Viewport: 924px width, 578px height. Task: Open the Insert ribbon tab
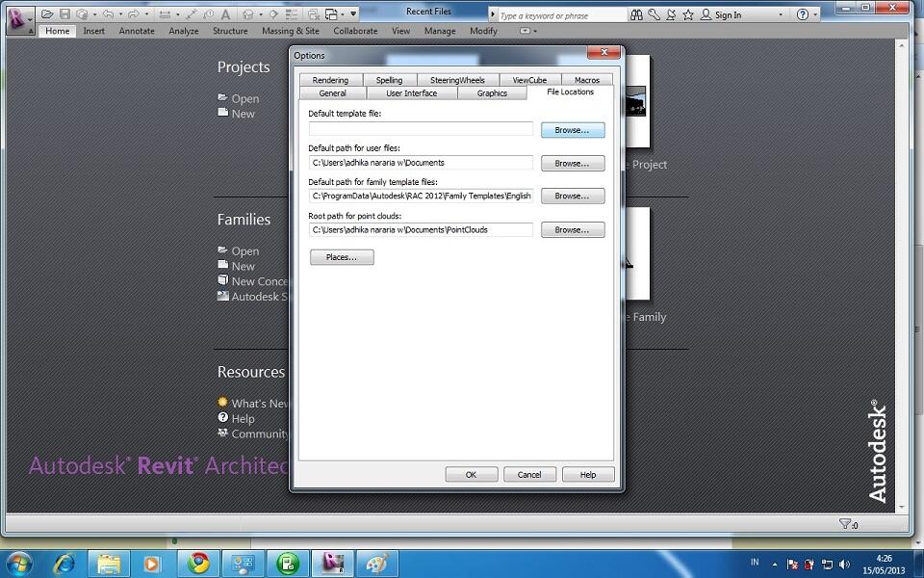coord(93,31)
